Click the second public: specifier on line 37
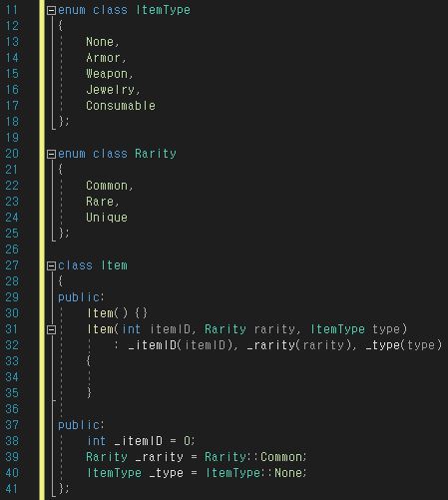 tap(81, 425)
